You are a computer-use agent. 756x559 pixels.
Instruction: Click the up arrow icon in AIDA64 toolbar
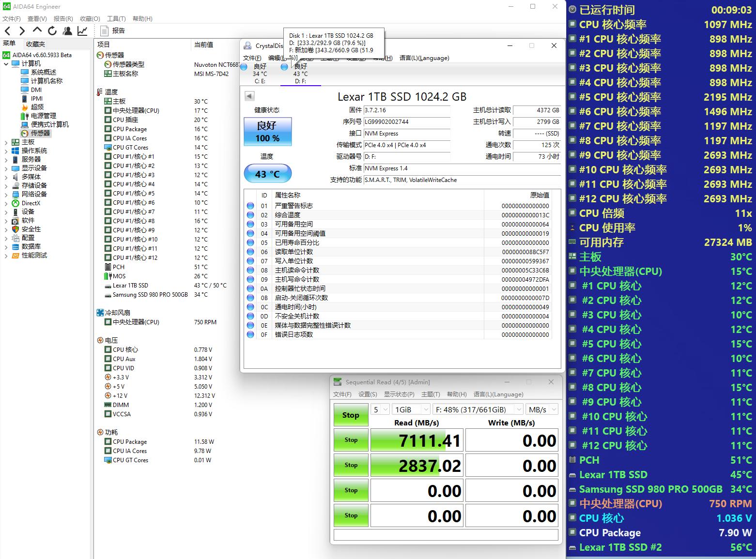pyautogui.click(x=37, y=30)
